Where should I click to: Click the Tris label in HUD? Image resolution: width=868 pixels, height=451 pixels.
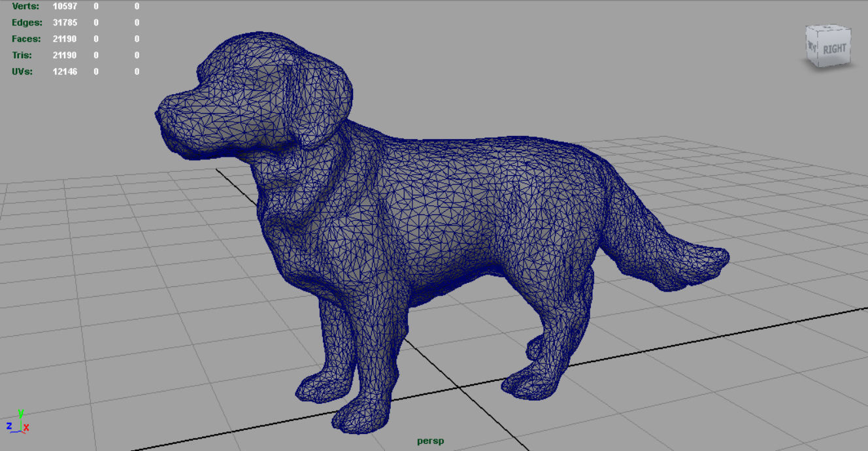22,55
